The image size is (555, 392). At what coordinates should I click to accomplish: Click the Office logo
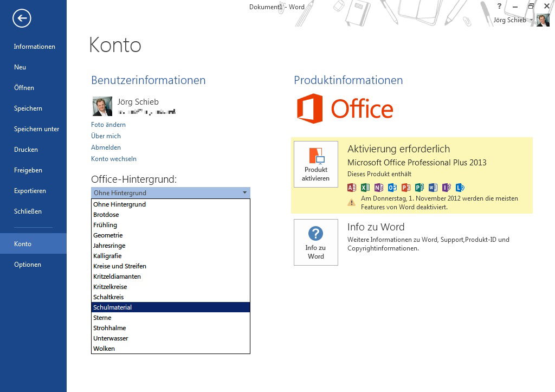[345, 108]
